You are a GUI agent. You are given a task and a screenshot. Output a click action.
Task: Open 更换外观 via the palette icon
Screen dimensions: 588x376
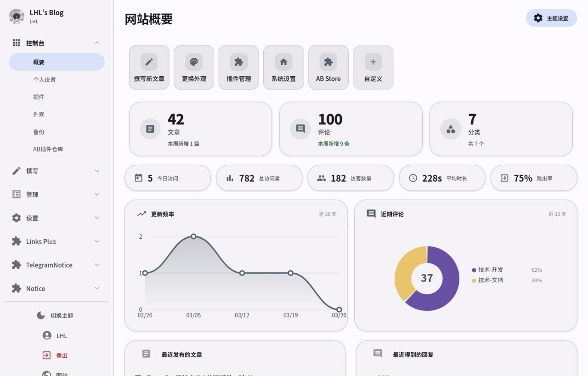pos(193,61)
